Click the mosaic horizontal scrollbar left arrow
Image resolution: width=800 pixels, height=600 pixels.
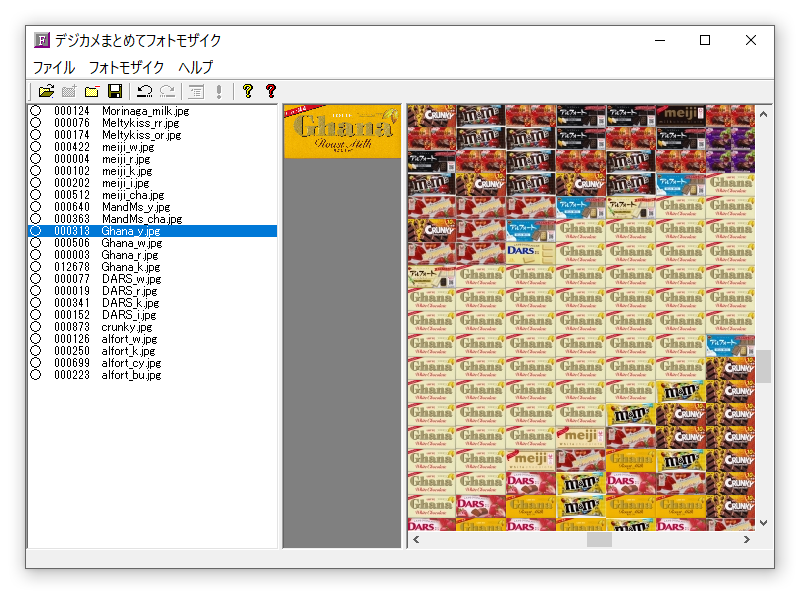[x=416, y=539]
